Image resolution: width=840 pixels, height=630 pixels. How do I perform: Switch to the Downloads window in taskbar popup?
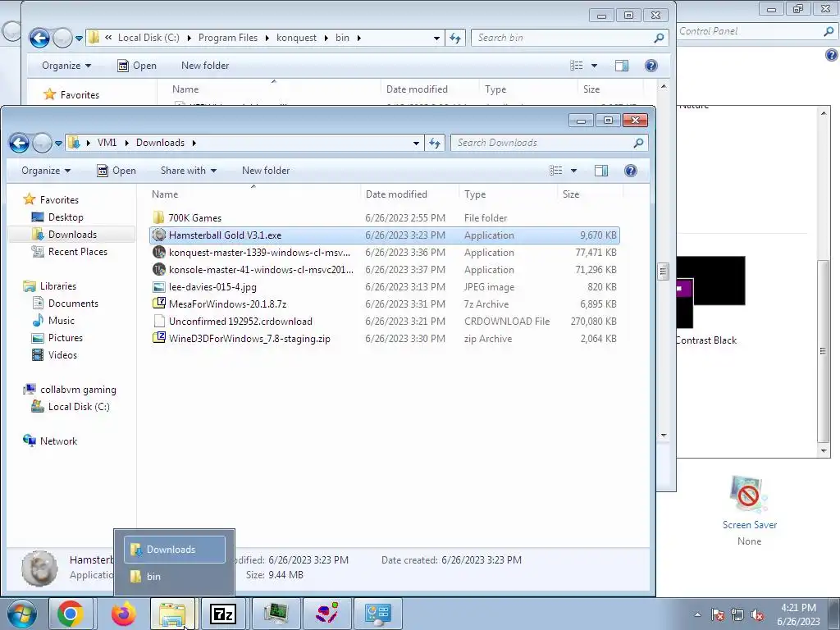point(175,550)
